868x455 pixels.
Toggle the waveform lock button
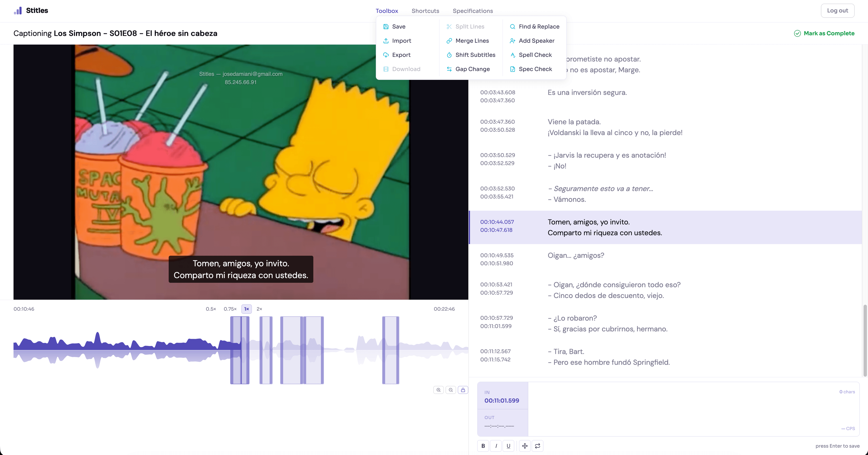tap(463, 390)
